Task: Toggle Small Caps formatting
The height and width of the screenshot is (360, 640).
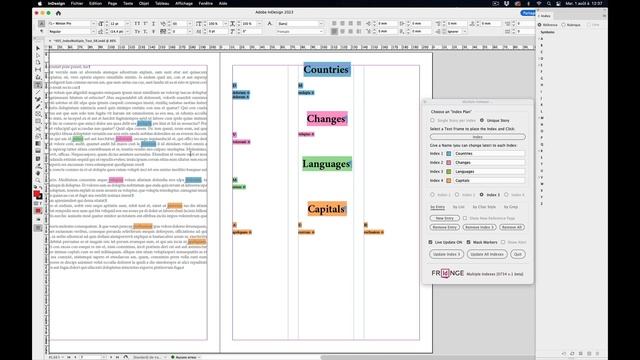Action: [138, 31]
